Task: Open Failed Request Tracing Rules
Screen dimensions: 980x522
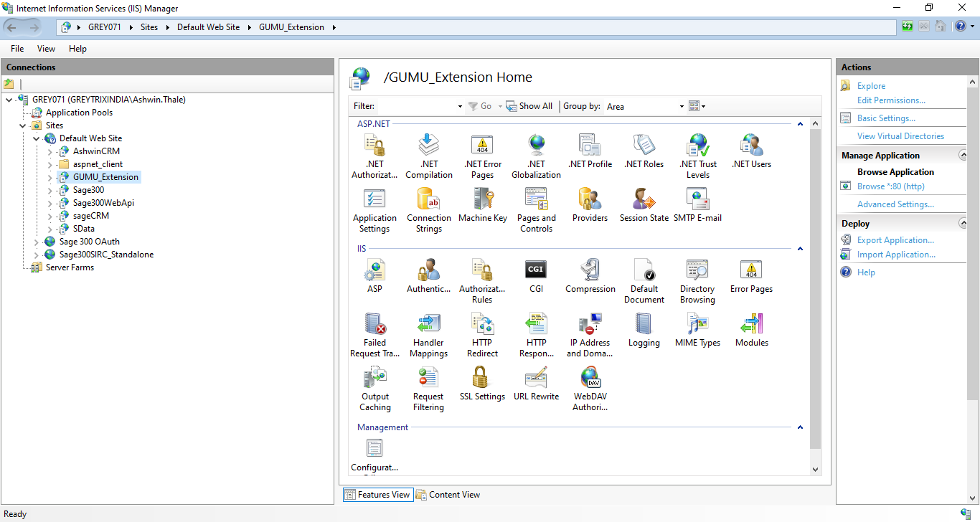Action: pos(374,335)
